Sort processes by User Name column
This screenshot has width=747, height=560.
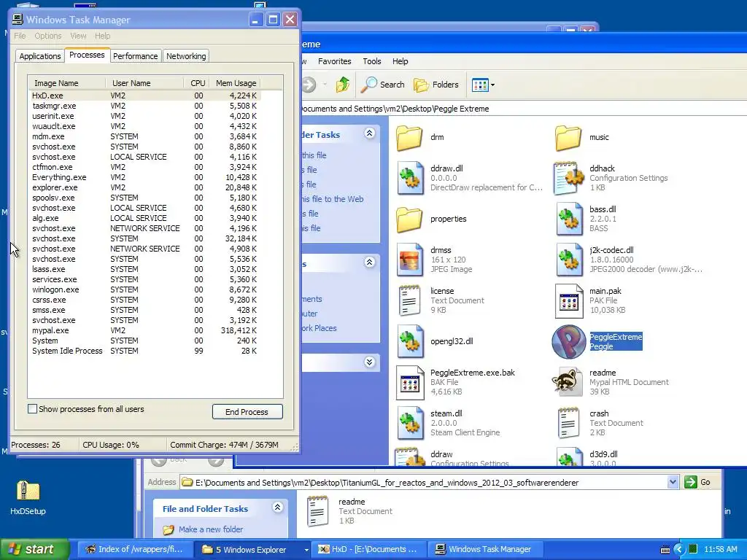(144, 83)
